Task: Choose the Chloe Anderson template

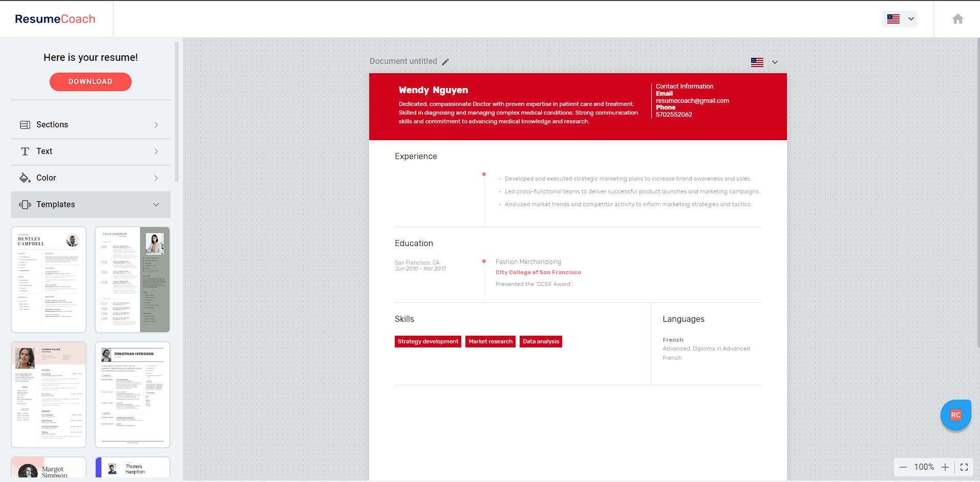Action: coord(133,279)
